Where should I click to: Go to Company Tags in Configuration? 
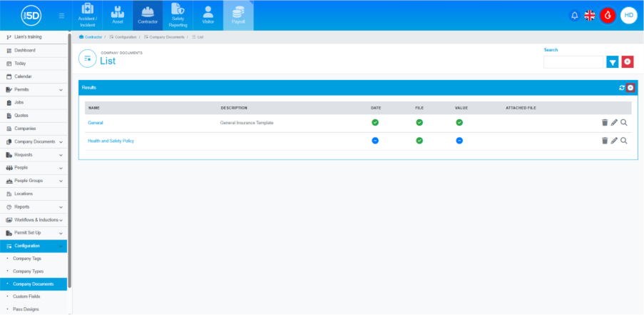(27, 259)
